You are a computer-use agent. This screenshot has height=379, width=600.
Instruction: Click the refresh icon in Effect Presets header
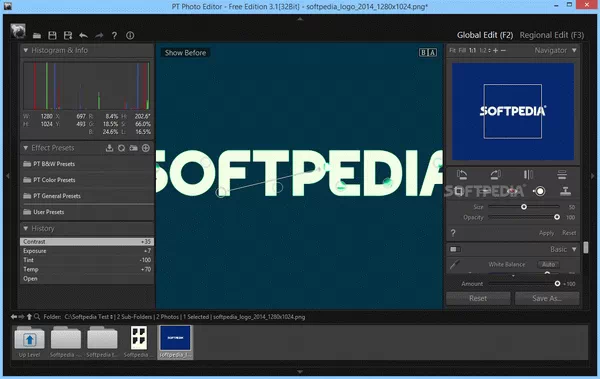click(121, 148)
